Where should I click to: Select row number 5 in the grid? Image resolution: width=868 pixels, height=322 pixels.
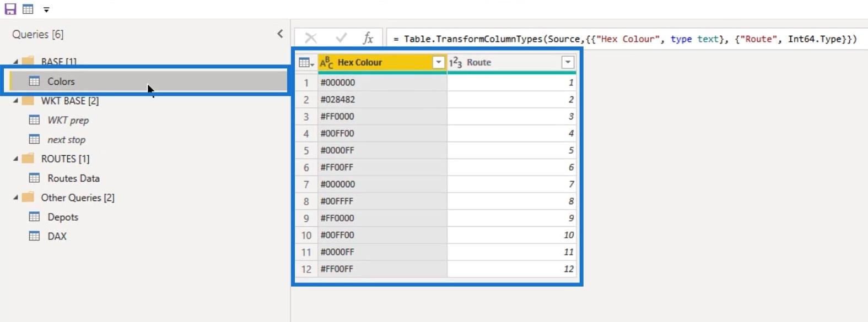coord(306,150)
